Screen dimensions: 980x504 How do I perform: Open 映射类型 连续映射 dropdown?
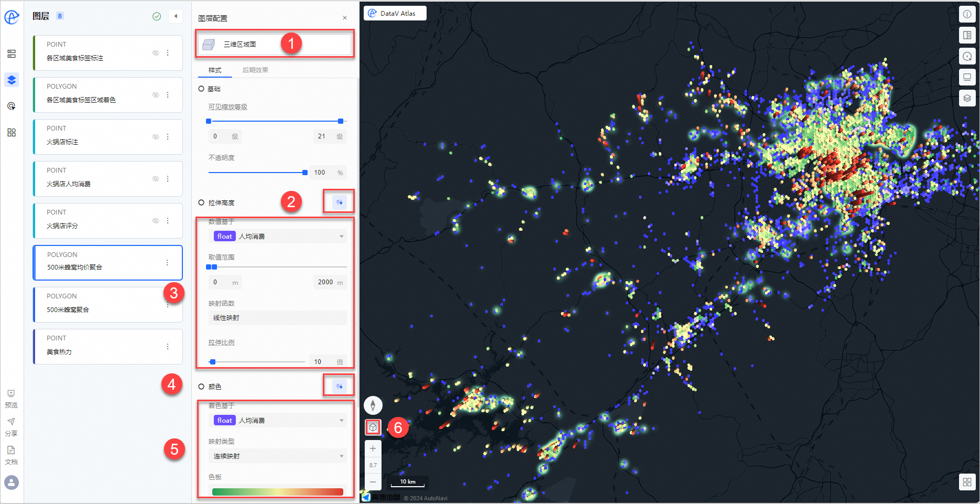[x=278, y=456]
